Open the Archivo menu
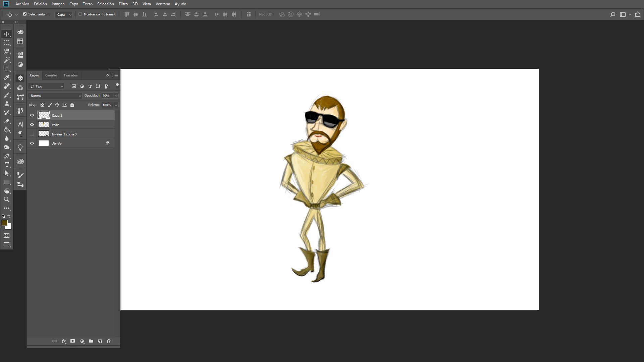Screen dimensions: 644x362 (22, 4)
